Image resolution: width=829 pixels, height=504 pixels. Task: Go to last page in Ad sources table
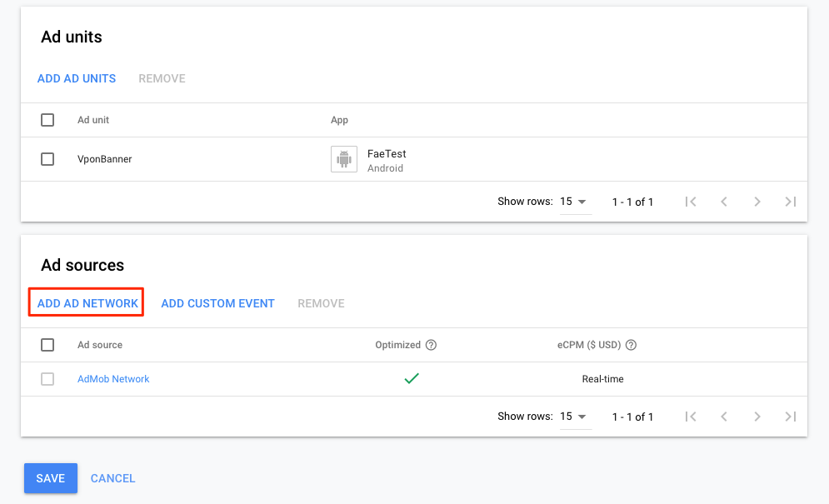tap(791, 417)
